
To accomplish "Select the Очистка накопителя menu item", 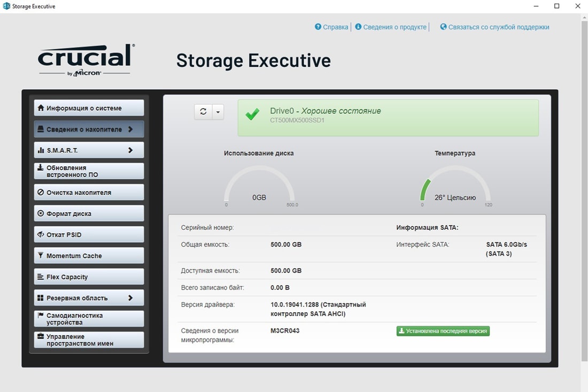I will 89,193.
